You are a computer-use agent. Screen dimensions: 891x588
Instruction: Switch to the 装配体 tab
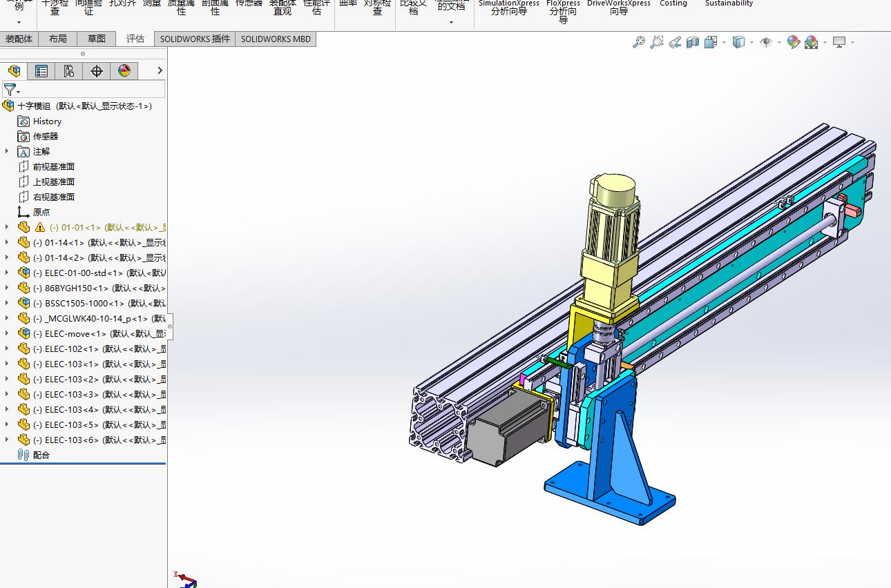pos(19,39)
